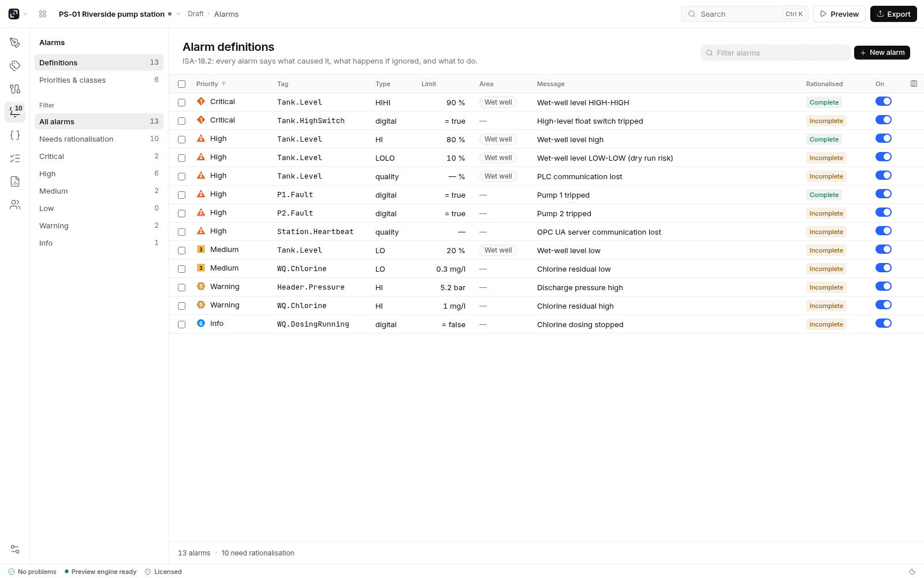Toggle dark mode moon icon in the status bar

[912, 572]
